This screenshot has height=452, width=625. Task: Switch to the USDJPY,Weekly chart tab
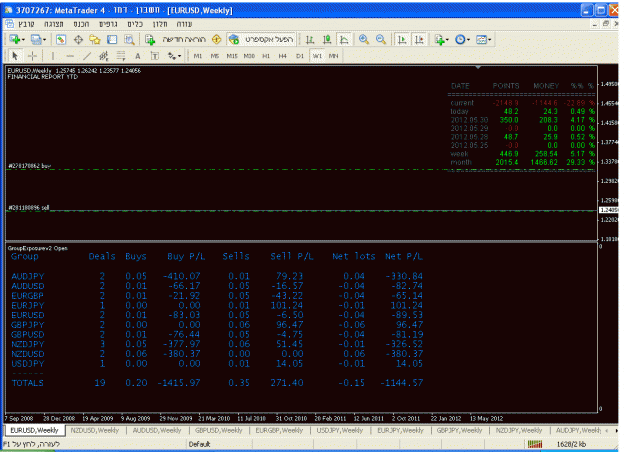pos(340,430)
